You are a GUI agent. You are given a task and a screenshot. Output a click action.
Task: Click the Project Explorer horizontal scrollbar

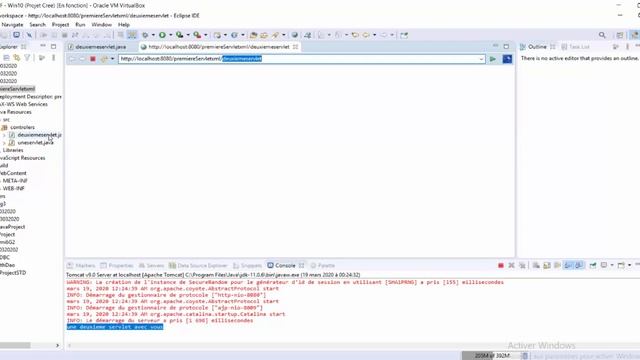15,345
